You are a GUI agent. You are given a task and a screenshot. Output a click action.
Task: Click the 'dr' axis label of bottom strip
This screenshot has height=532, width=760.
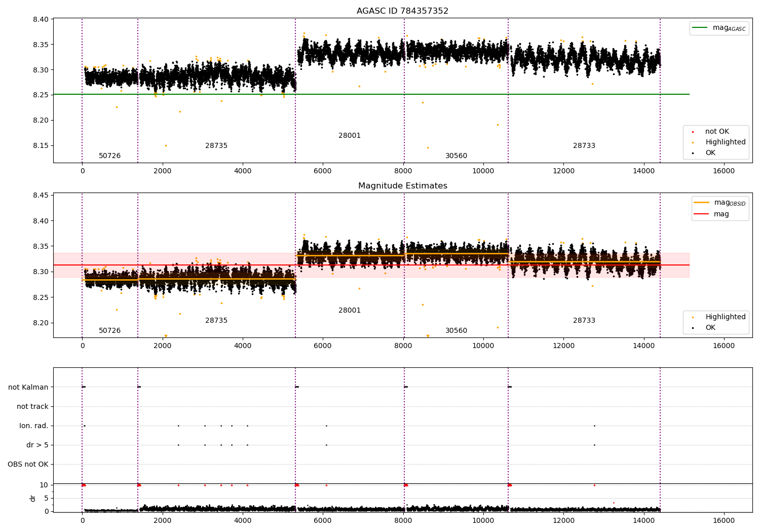point(33,498)
